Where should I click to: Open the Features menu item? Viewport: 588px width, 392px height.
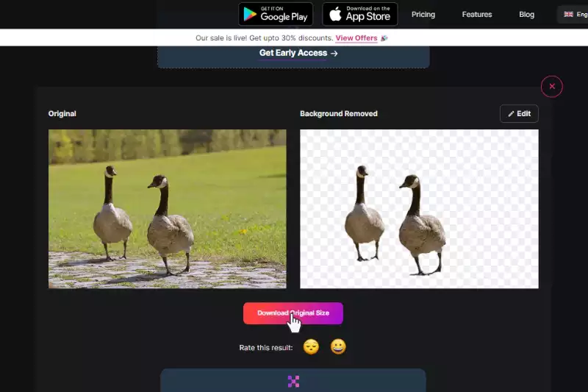pyautogui.click(x=477, y=15)
